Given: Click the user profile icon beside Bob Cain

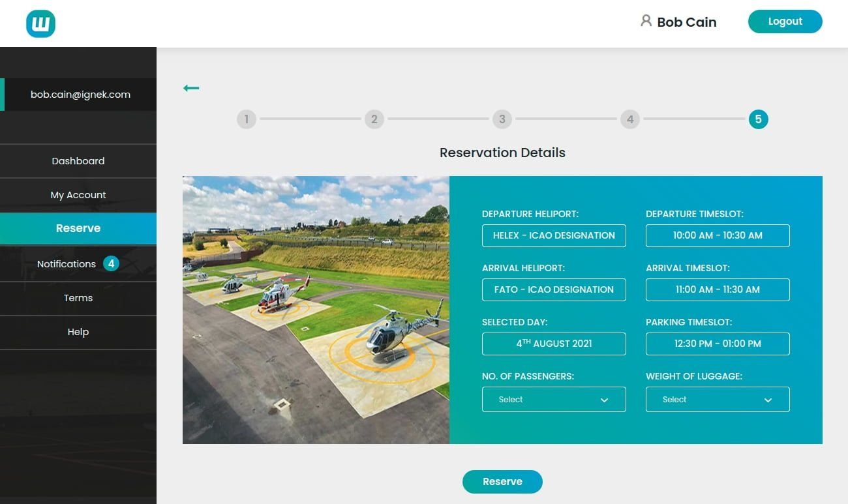Looking at the screenshot, I should pyautogui.click(x=645, y=21).
